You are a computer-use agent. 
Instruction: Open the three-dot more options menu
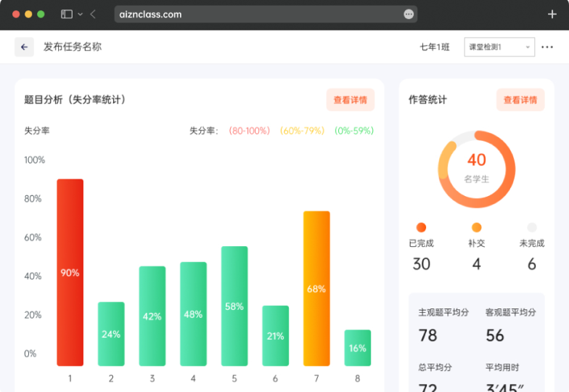[547, 47]
